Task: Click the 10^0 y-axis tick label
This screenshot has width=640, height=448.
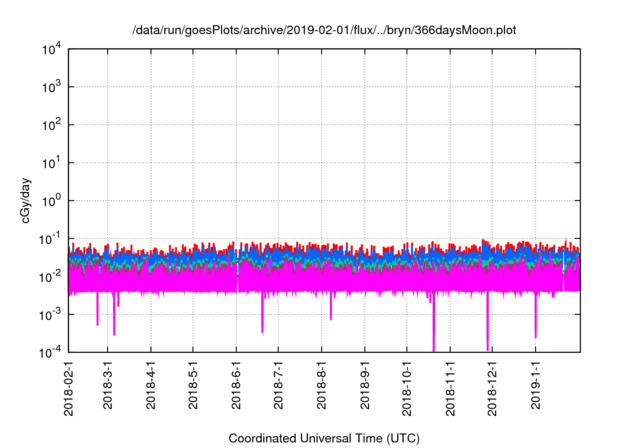Action: (x=50, y=200)
